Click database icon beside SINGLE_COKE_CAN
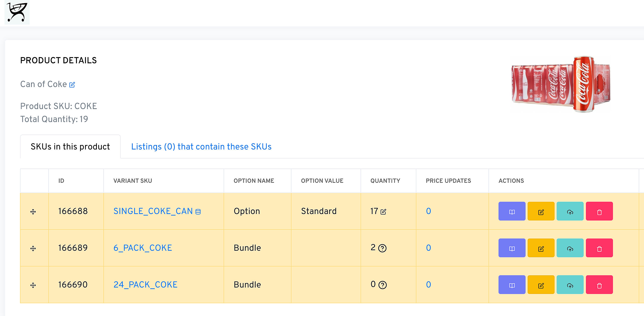 pos(198,212)
